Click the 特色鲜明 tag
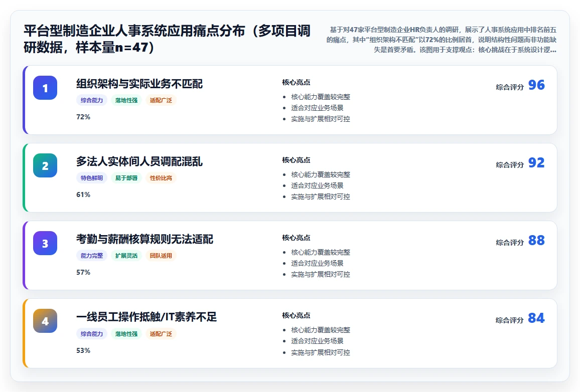Viewport: 580px width, 392px height. pos(92,178)
